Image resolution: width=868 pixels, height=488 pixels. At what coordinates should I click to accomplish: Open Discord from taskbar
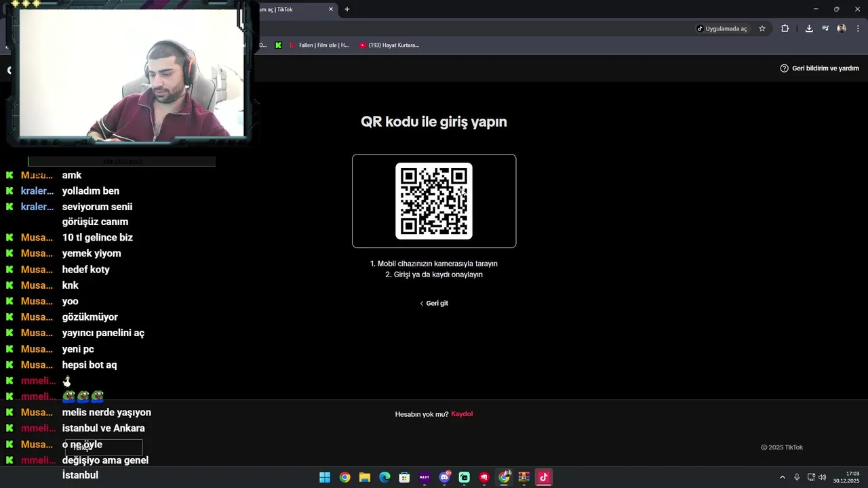coord(444,477)
